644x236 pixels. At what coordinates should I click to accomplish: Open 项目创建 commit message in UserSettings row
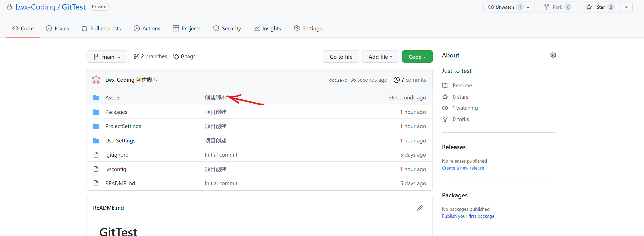coord(216,140)
